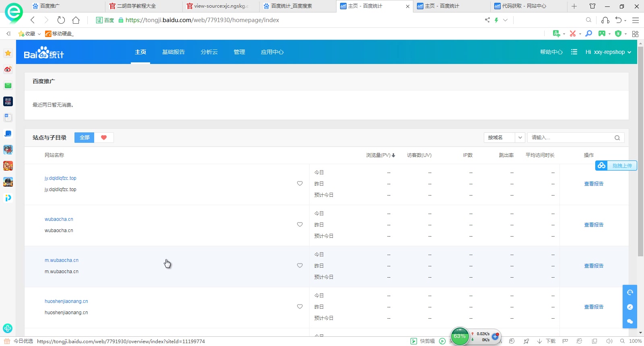The image size is (644, 346).
Task: Favorite the wubaocha.cn site heart
Action: (x=300, y=224)
